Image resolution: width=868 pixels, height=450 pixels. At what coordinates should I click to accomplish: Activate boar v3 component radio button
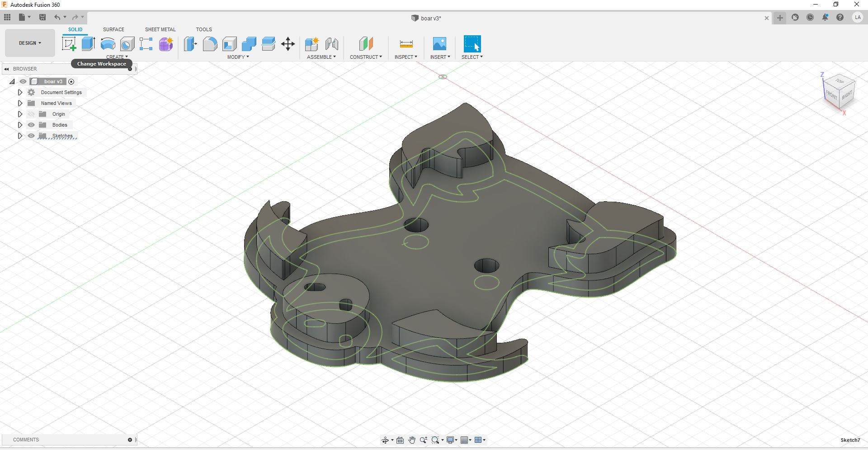pyautogui.click(x=71, y=81)
